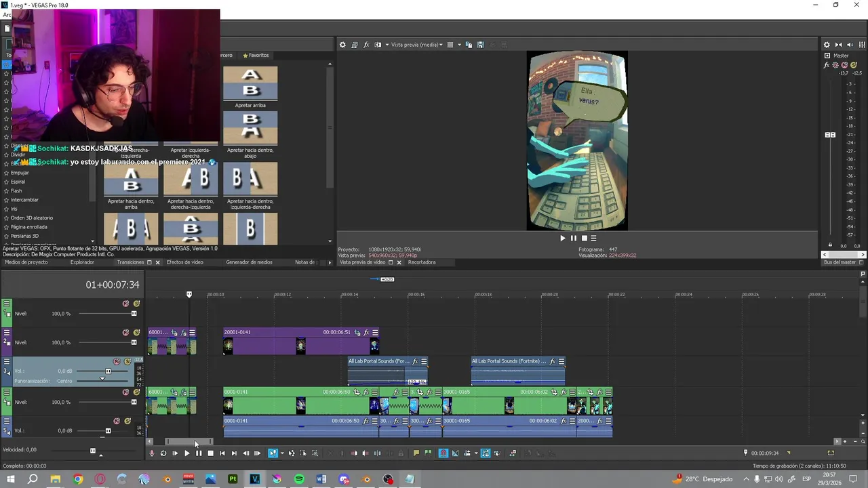Open track 1 hamburger menu
The image size is (868, 488).
coord(7,304)
